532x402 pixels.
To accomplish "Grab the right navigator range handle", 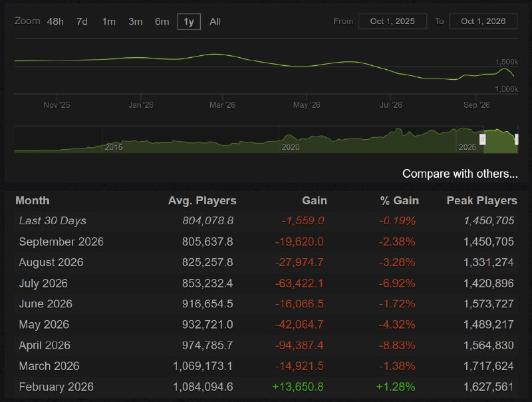I will click(x=517, y=139).
